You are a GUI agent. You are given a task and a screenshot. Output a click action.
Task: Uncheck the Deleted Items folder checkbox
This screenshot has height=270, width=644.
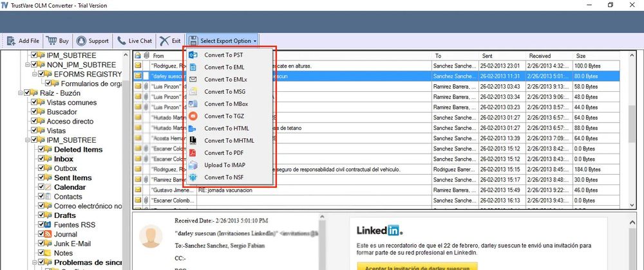pos(42,150)
